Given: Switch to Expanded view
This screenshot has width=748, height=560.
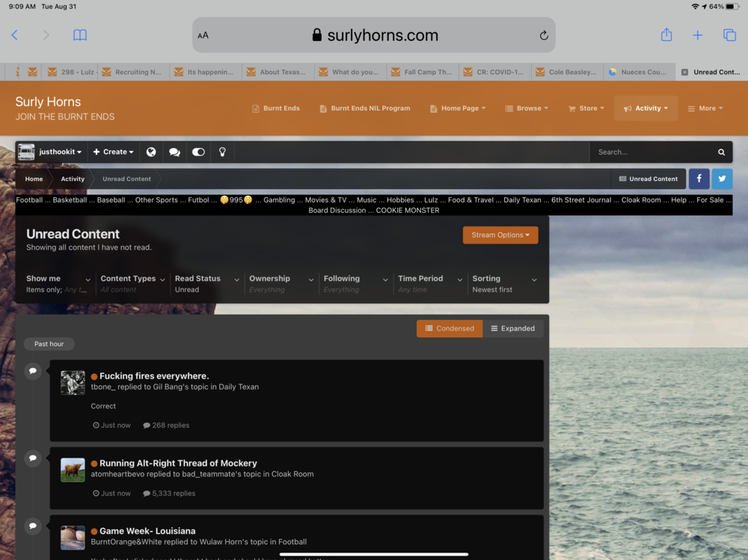Looking at the screenshot, I should click(x=513, y=328).
